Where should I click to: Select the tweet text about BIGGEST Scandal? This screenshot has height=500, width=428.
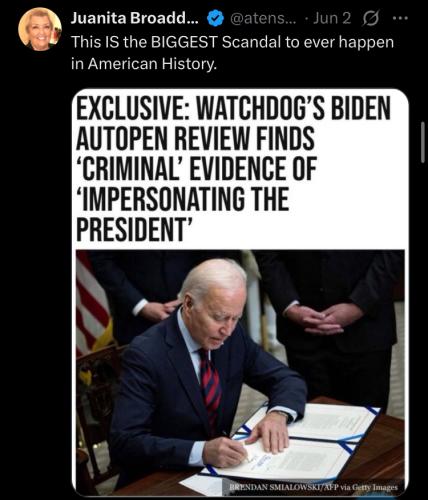[x=232, y=53]
